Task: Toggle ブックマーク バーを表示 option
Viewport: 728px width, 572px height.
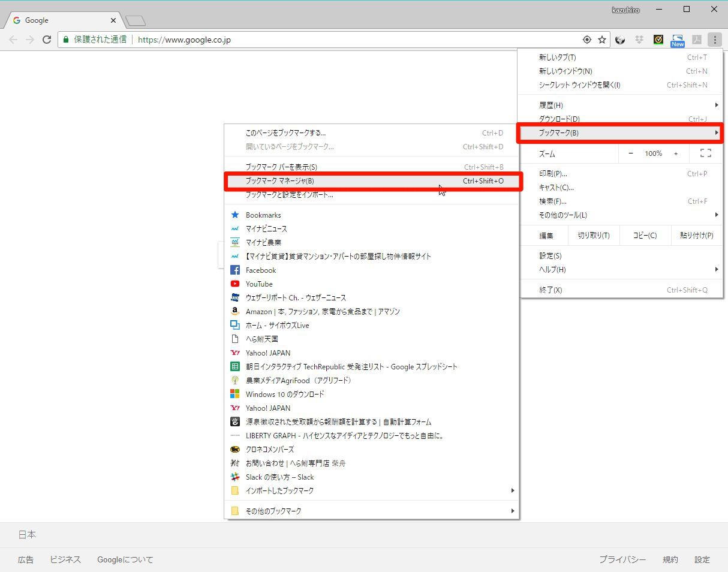Action: (372, 167)
